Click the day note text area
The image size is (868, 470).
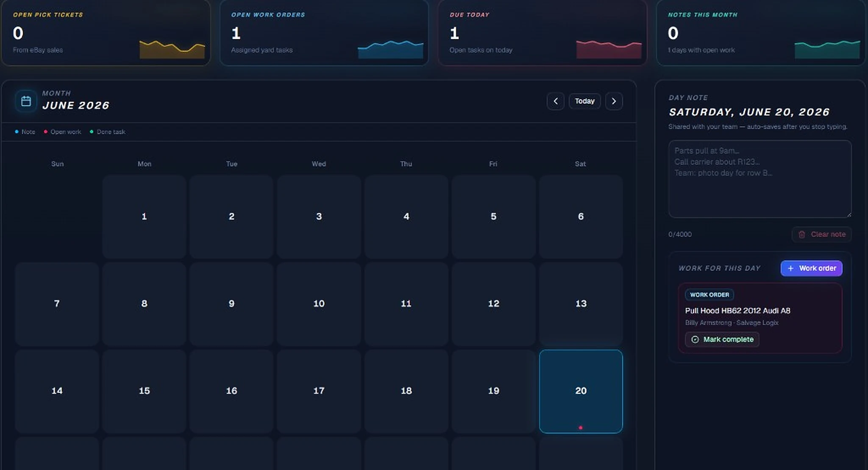[x=760, y=179]
